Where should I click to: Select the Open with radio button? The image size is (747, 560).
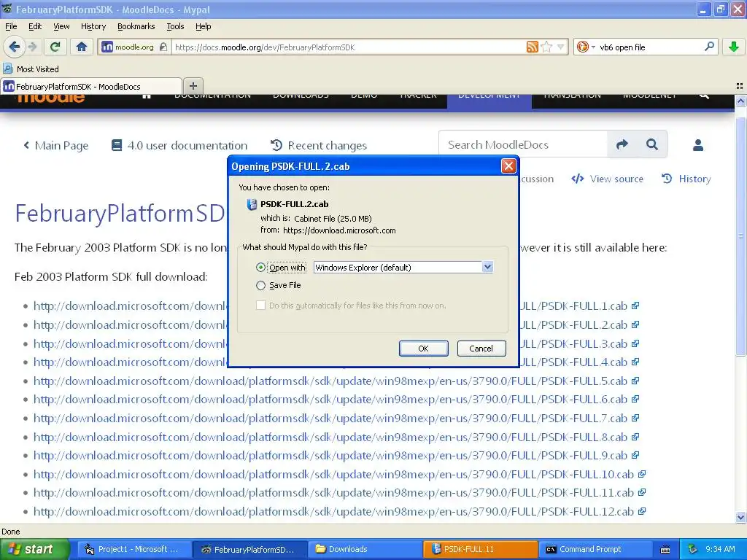tap(260, 267)
